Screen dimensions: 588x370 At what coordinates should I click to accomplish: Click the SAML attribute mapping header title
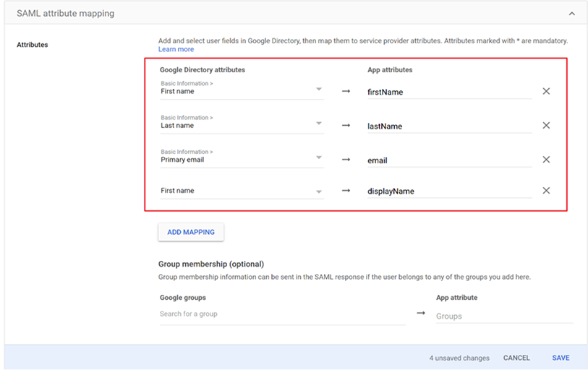click(65, 14)
